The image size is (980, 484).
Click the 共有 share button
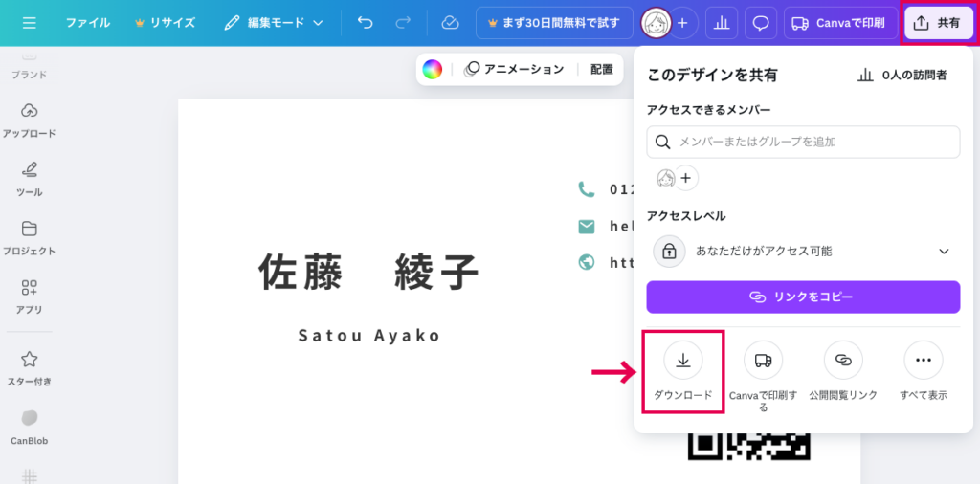pos(938,23)
